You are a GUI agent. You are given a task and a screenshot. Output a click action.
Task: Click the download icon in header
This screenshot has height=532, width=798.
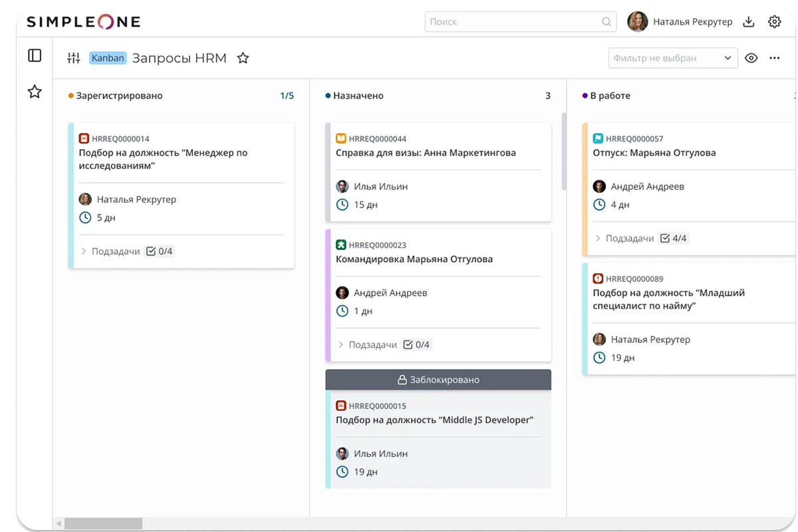coord(749,22)
